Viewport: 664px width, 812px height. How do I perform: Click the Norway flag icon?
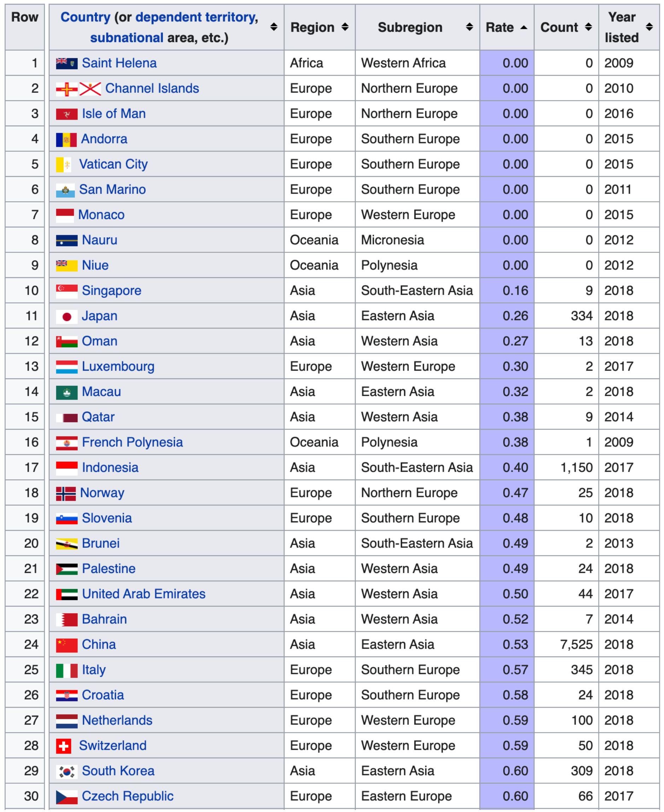(x=66, y=493)
